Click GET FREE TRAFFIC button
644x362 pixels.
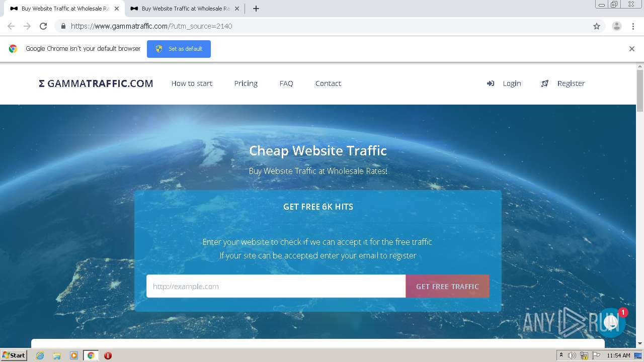tap(447, 286)
